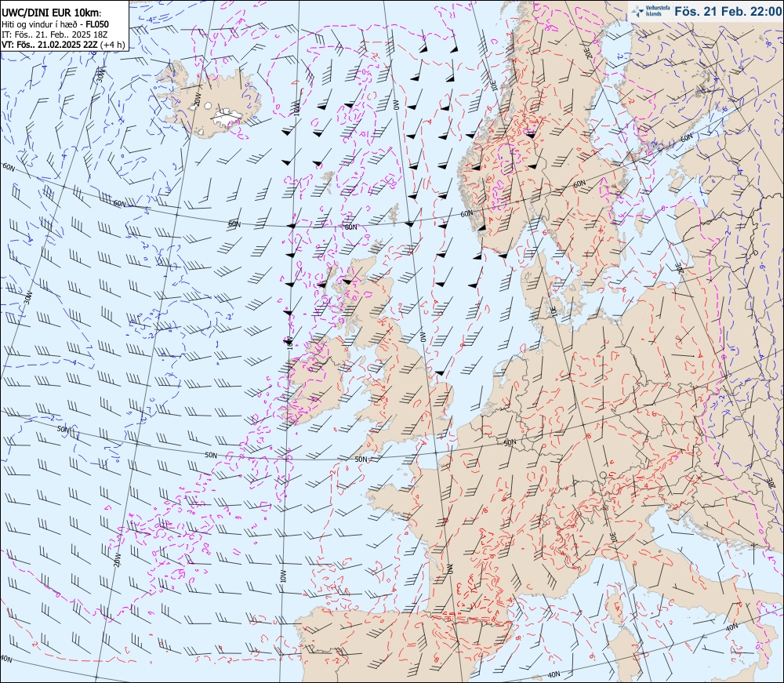
Task: Click the "Hiti og vindur í hæð - FL050" line
Action: [x=55, y=24]
